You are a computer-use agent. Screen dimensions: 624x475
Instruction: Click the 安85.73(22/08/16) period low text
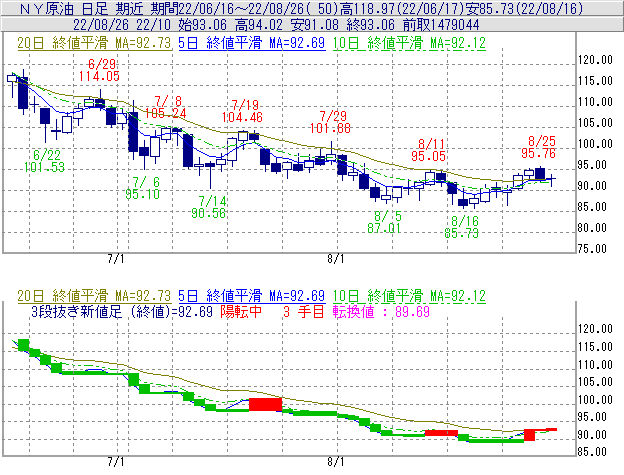pos(525,8)
